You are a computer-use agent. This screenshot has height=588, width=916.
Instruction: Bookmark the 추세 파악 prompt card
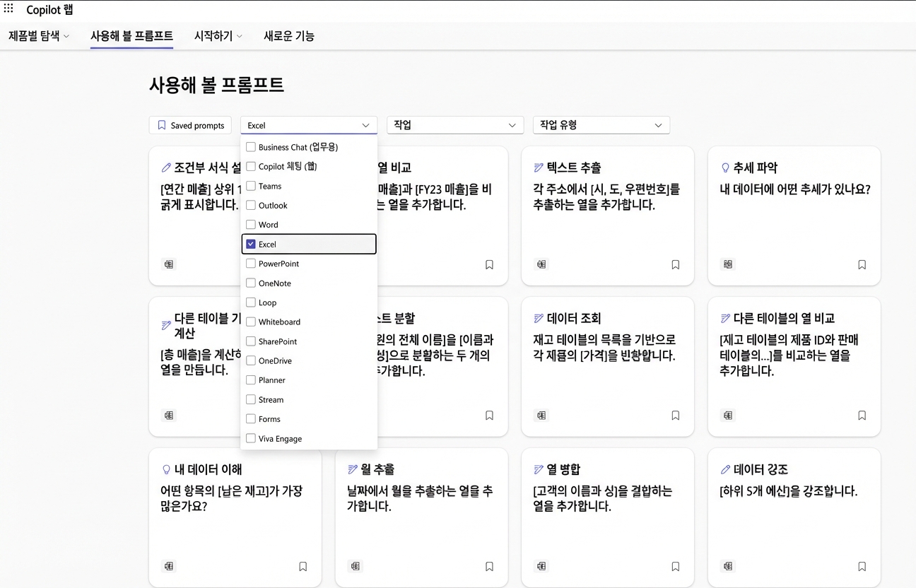(862, 265)
